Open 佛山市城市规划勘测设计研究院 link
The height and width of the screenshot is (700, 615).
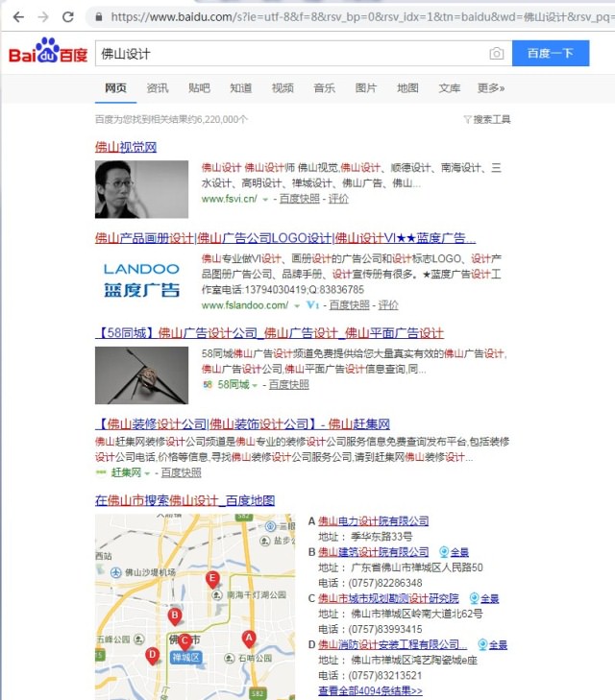(x=388, y=598)
